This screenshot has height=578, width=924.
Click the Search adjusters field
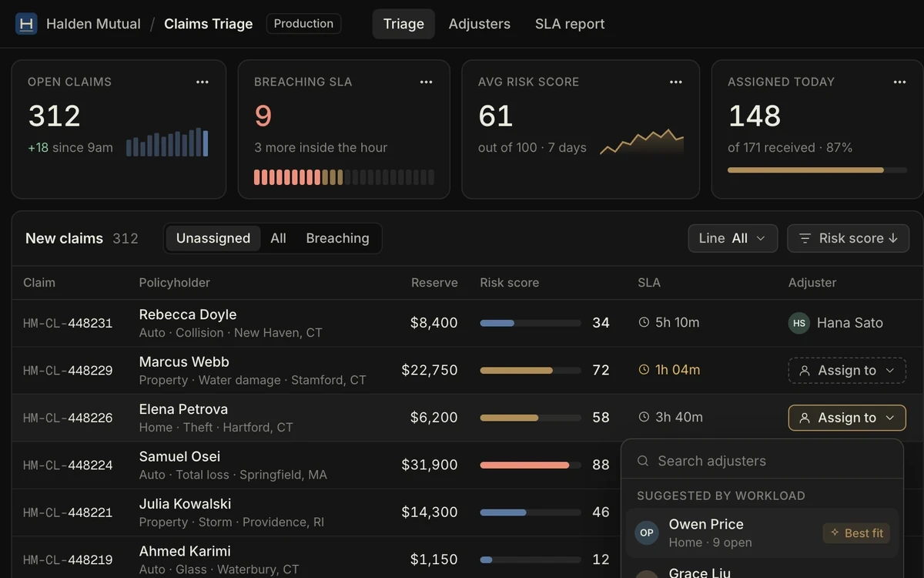(x=762, y=461)
